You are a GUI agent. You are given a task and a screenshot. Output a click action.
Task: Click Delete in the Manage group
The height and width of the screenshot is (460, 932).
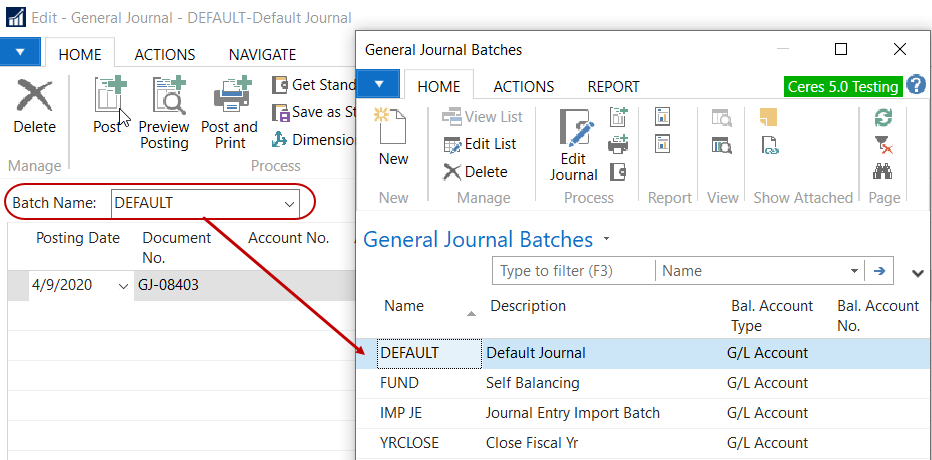475,172
